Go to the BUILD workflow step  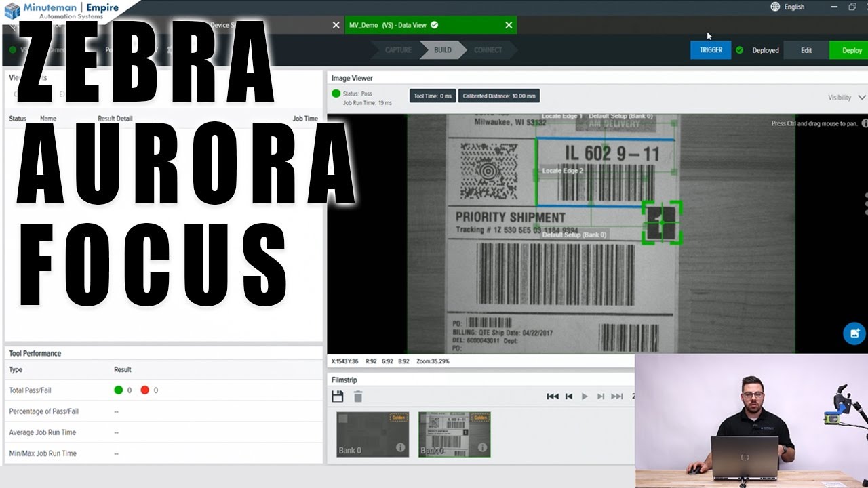point(443,50)
